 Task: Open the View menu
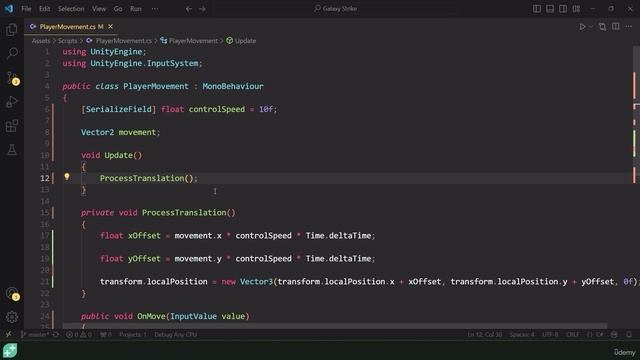[x=99, y=9]
